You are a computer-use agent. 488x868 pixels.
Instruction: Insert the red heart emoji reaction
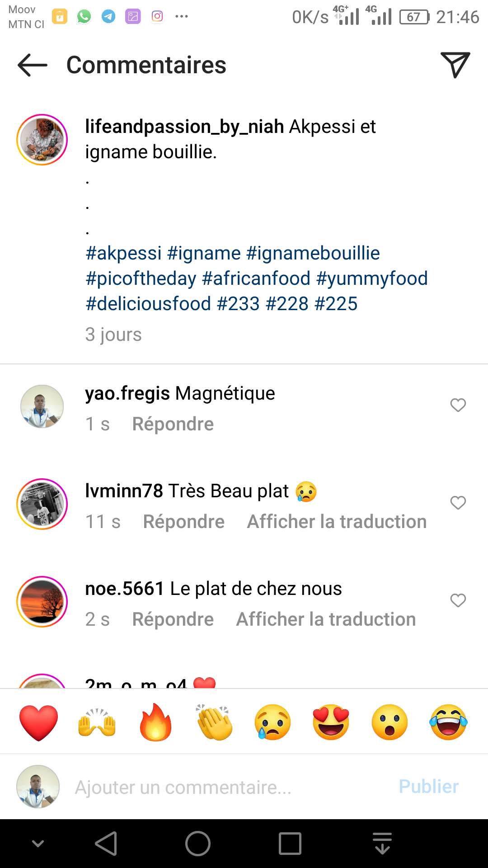click(39, 722)
